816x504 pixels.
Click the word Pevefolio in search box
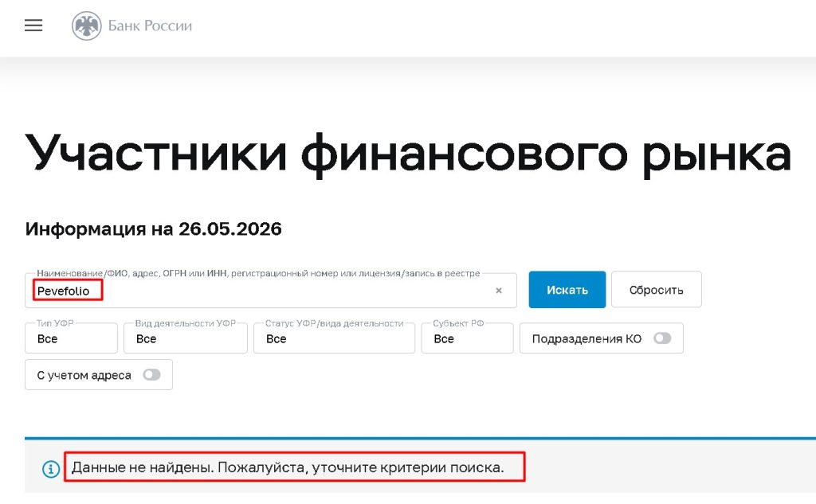[x=64, y=291]
